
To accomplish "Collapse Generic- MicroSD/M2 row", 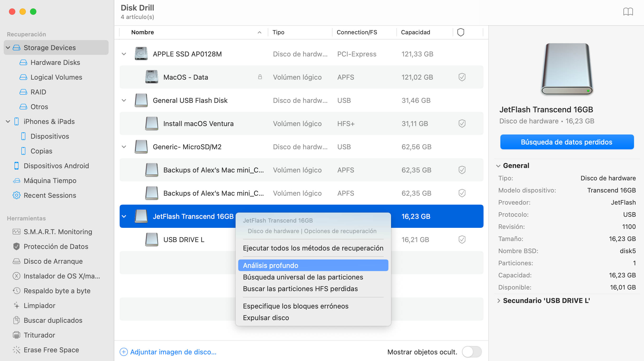I will coord(124,147).
